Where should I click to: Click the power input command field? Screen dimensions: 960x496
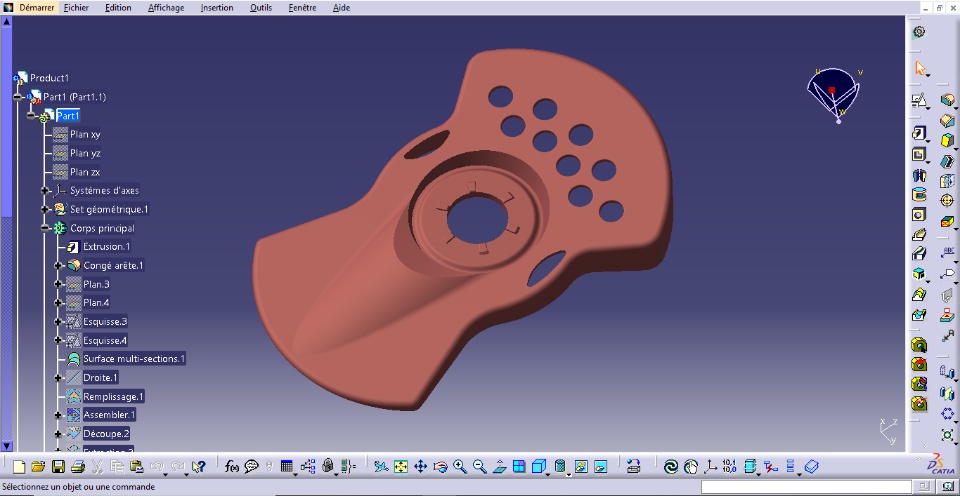[806, 487]
